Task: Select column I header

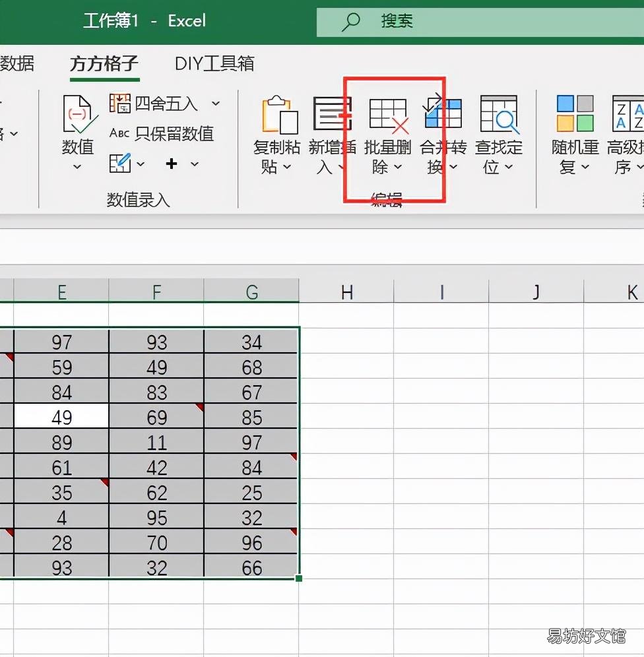Action: point(441,291)
